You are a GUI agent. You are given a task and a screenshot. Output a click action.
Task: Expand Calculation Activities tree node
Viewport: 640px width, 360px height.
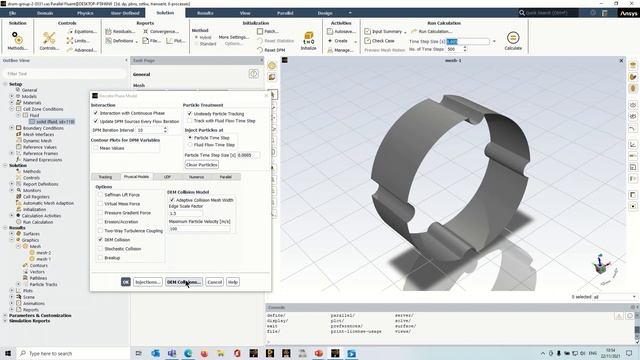[x=11, y=216]
